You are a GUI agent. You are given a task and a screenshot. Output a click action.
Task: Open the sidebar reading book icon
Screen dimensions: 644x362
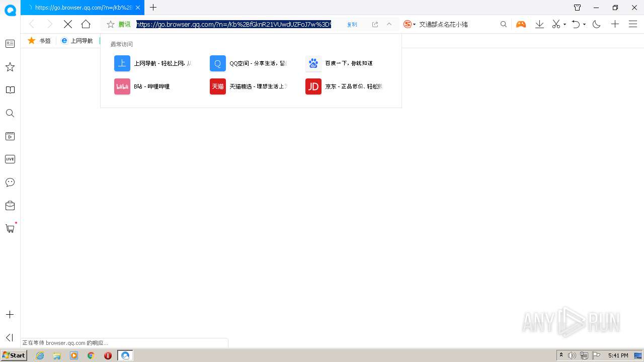pos(10,90)
